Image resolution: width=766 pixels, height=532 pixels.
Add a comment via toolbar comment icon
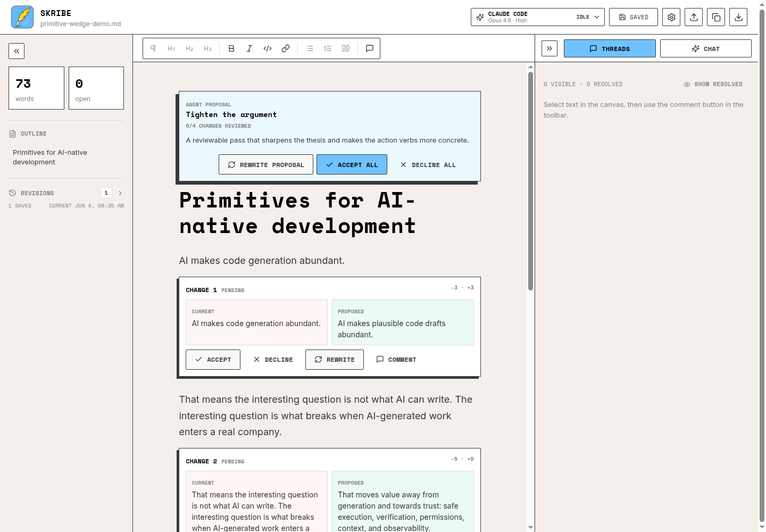click(370, 48)
